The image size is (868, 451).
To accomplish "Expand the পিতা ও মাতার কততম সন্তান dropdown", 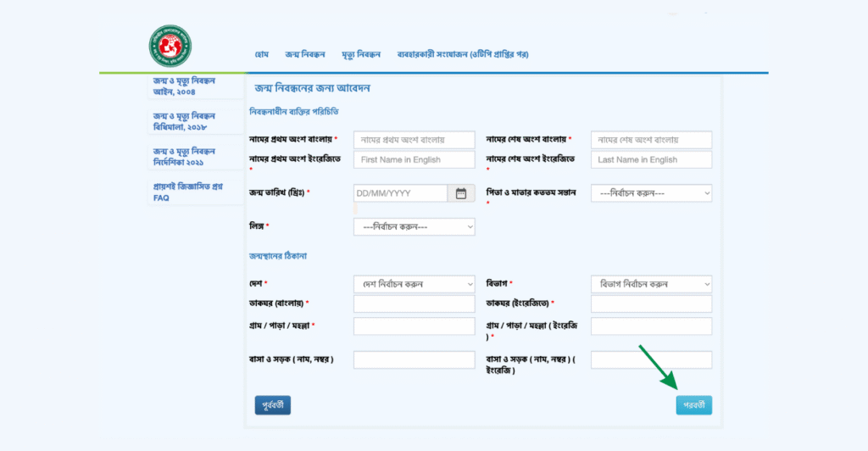I will [651, 193].
